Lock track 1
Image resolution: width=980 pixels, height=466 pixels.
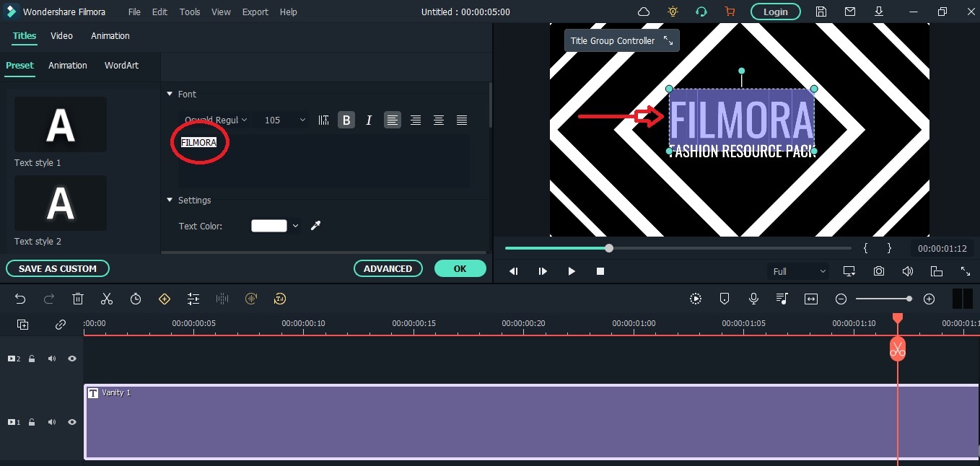tap(32, 422)
